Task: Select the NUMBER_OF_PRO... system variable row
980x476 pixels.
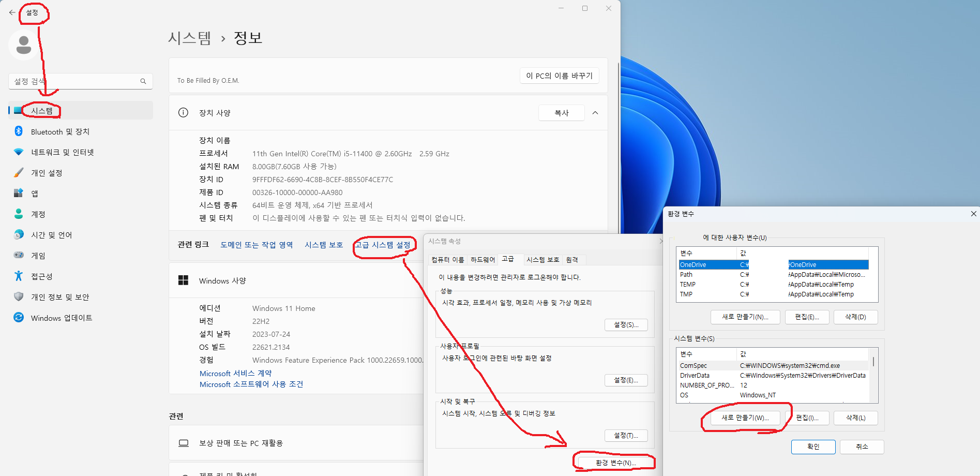Action: [x=774, y=385]
